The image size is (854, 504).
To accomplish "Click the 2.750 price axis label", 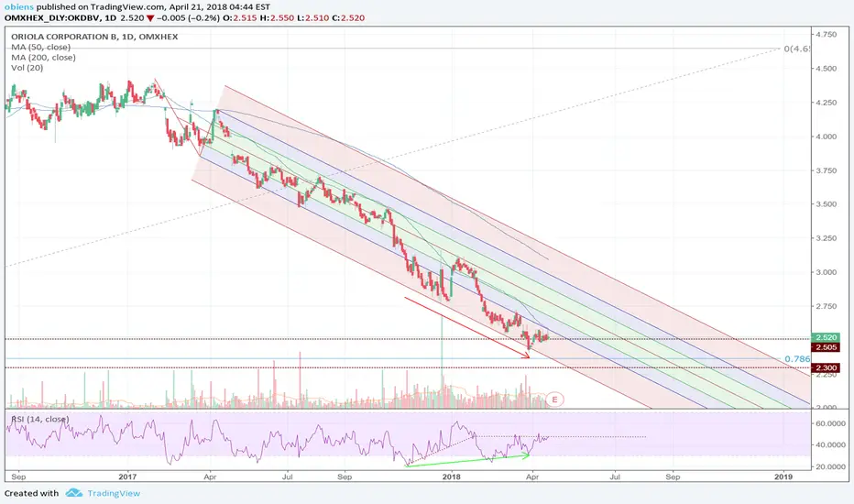I will coord(827,306).
